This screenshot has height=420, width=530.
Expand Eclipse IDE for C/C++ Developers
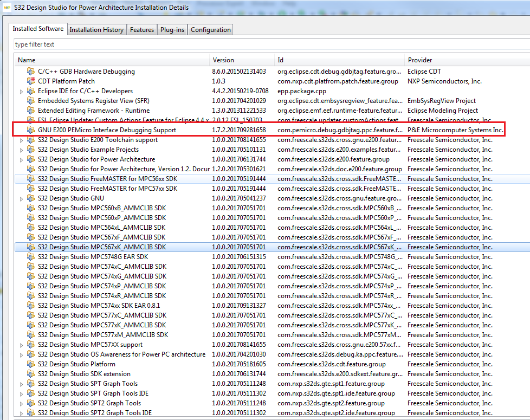(x=21, y=92)
